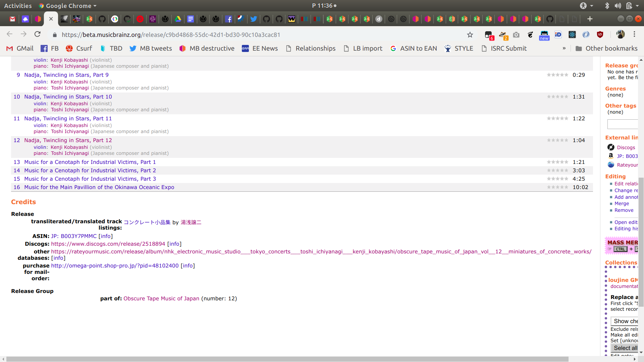Click the GNOME Shell integration extension icon
Viewport: 644px width, 362px height.
click(530, 35)
